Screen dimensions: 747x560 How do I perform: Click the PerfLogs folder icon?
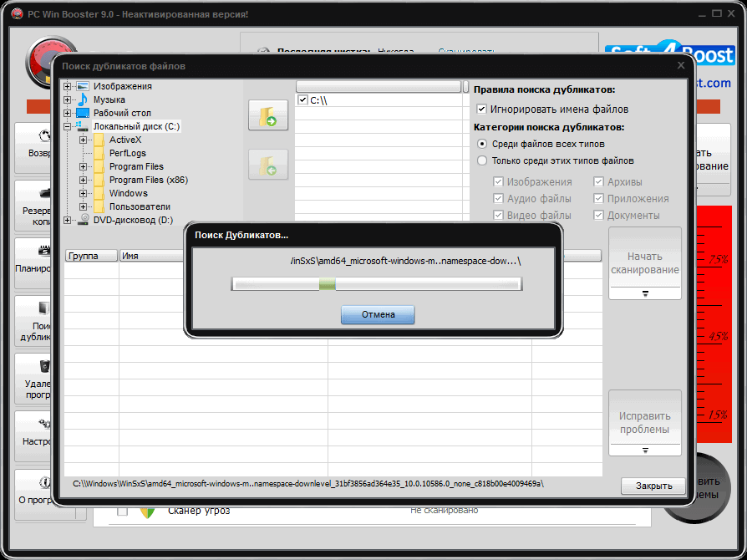(99, 153)
